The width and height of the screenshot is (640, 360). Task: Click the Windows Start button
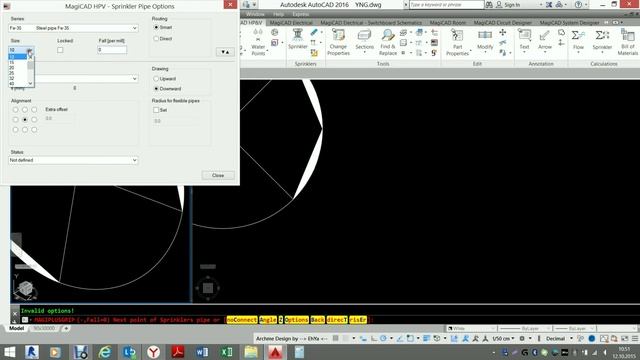coord(9,352)
